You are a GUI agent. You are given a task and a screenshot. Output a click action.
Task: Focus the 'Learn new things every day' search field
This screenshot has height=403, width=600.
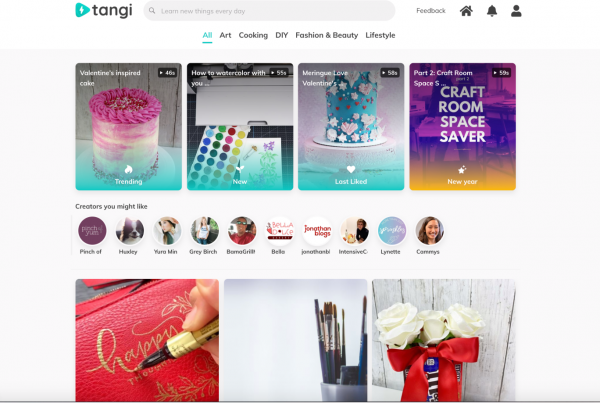tap(269, 11)
